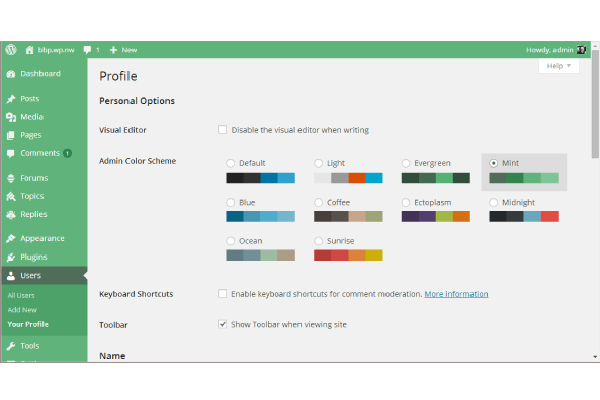Check Disable the visual editor when writing
The image size is (600, 400).
point(222,130)
